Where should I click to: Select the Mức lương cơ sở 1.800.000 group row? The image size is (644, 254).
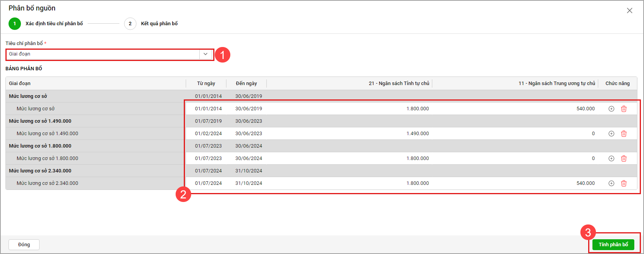[x=40, y=146]
